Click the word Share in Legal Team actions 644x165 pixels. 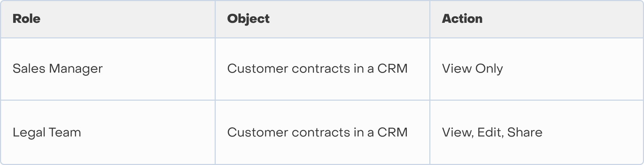click(x=525, y=132)
